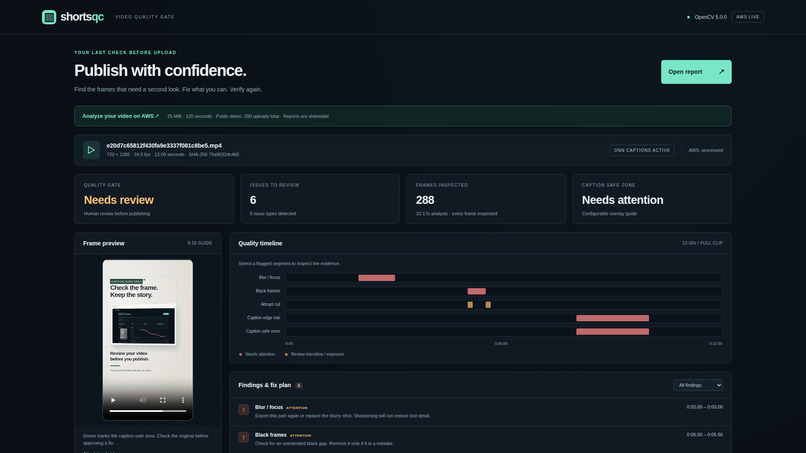806x453 pixels.
Task: Click the 12.00s / FULL CLIP label
Action: tap(702, 243)
